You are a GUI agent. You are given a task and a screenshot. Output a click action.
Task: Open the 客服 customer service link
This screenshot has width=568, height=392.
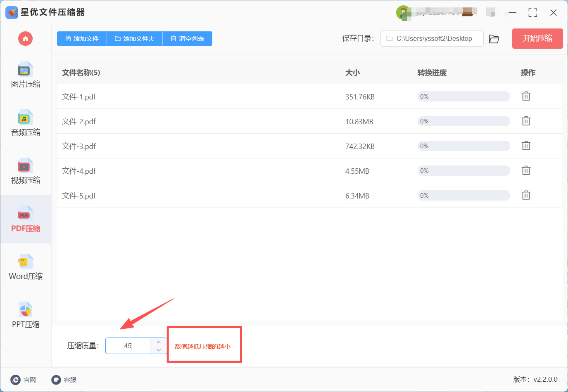64,380
